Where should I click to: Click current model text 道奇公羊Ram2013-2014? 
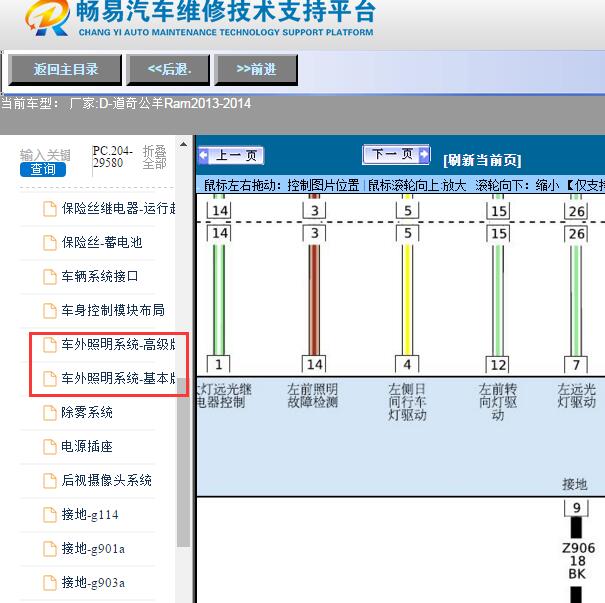(181, 103)
